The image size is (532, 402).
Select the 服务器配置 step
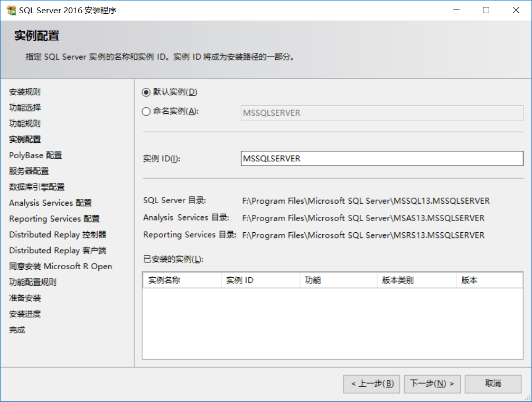click(29, 171)
